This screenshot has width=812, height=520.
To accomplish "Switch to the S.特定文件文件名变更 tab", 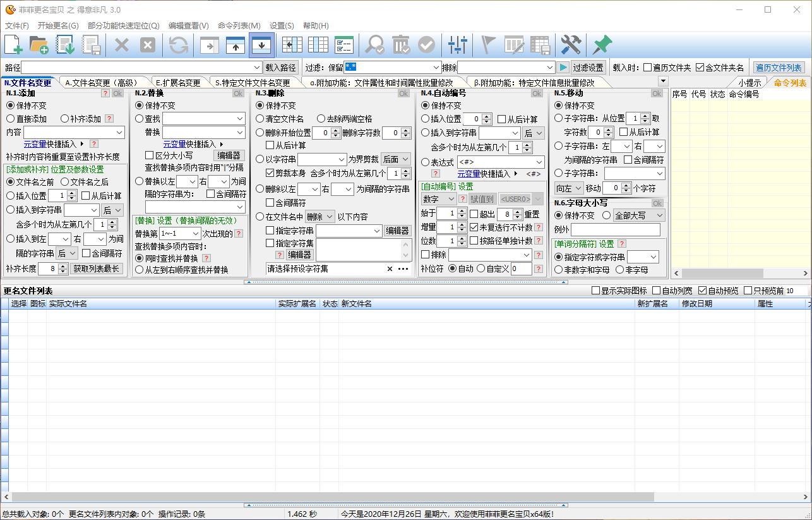I will pos(253,83).
